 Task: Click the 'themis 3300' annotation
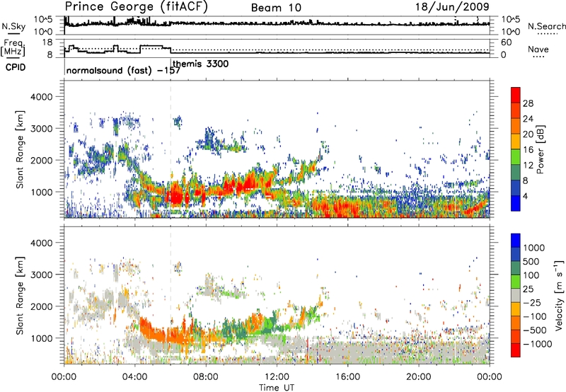pos(201,64)
